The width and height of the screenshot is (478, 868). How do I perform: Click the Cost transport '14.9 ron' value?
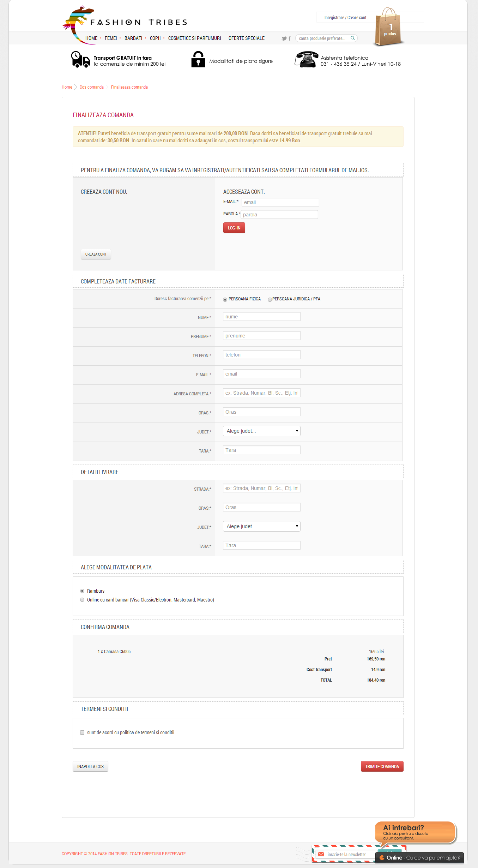tap(378, 670)
